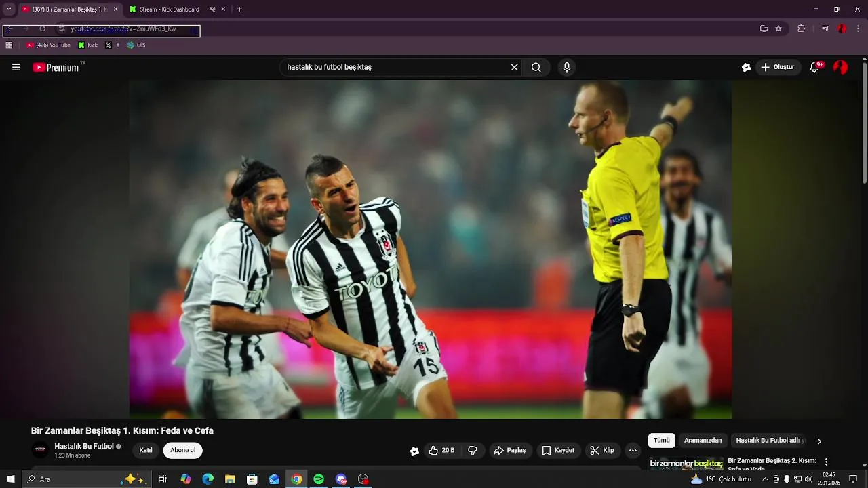This screenshot has height=488, width=868.
Task: Open YouTube notifications bell
Action: [815, 67]
